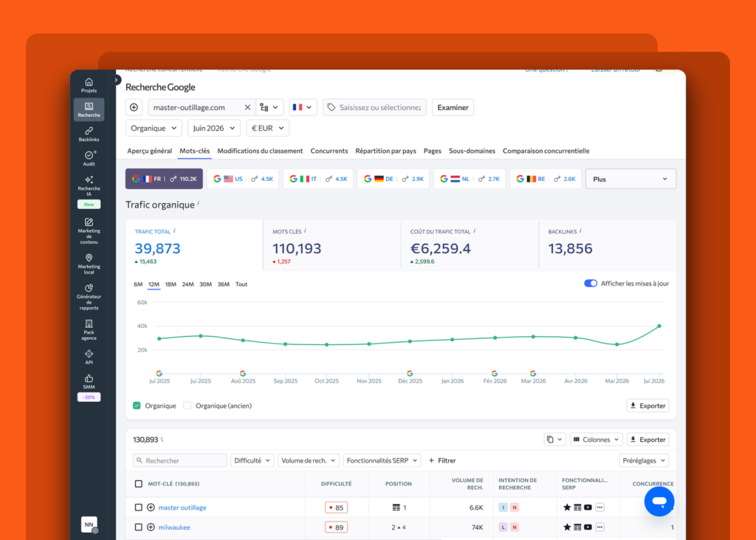756x540 pixels.
Task: Open Recherche IA in sidebar
Action: (89, 186)
